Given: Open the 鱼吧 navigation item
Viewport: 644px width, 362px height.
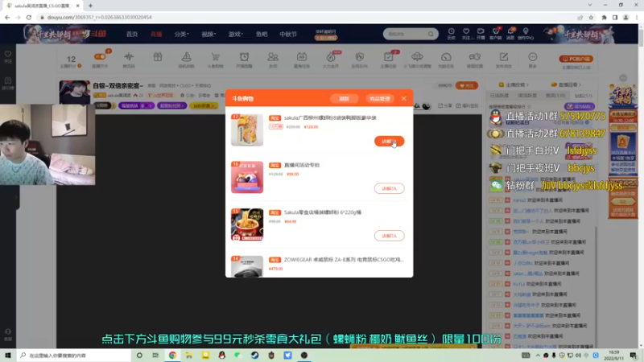Looking at the screenshot, I should (x=262, y=34).
